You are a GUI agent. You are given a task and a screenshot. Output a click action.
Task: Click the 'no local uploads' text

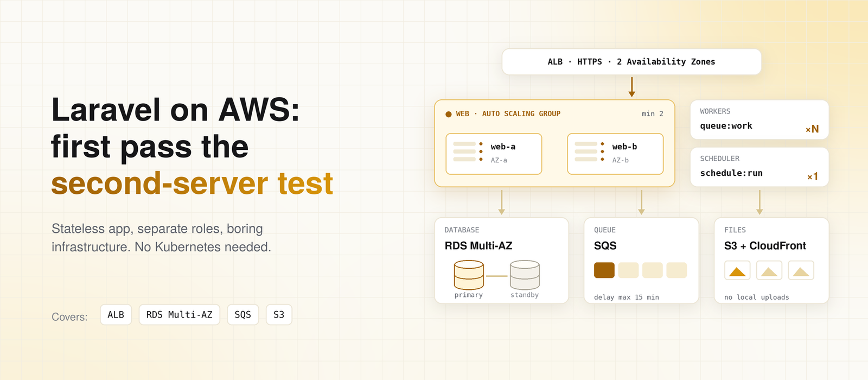tap(757, 297)
